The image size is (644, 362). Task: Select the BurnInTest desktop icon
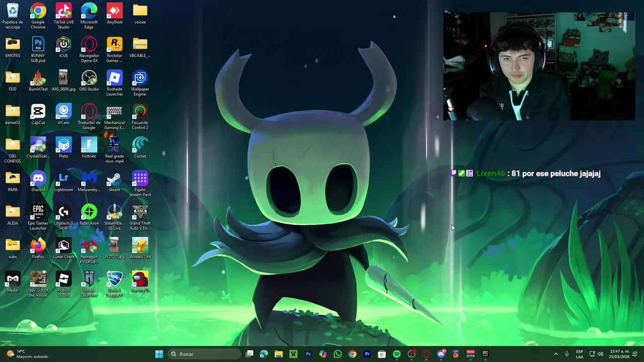(38, 81)
